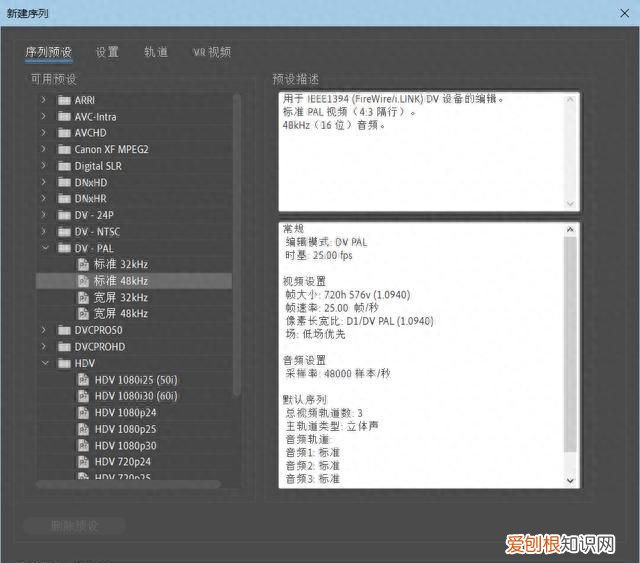Viewport: 640px width, 563px height.
Task: Click details pane scrollbar thumb
Action: [570, 344]
